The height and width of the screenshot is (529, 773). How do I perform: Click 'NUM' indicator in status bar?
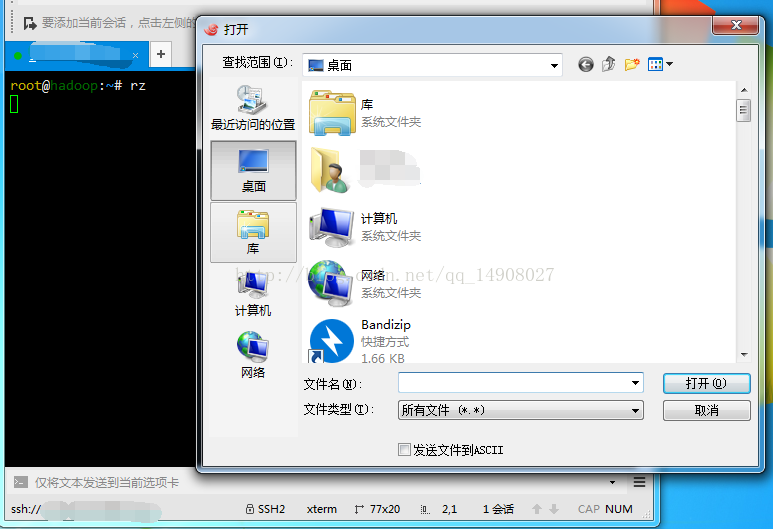[x=619, y=509]
